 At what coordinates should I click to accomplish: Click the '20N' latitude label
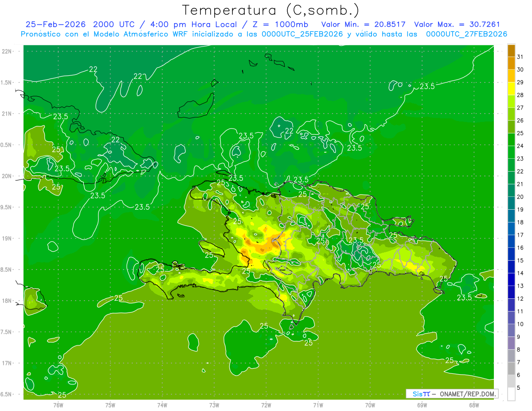[x=7, y=176]
